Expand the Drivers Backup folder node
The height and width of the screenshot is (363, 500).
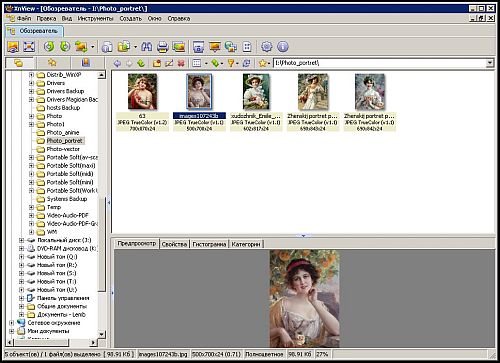pos(31,91)
